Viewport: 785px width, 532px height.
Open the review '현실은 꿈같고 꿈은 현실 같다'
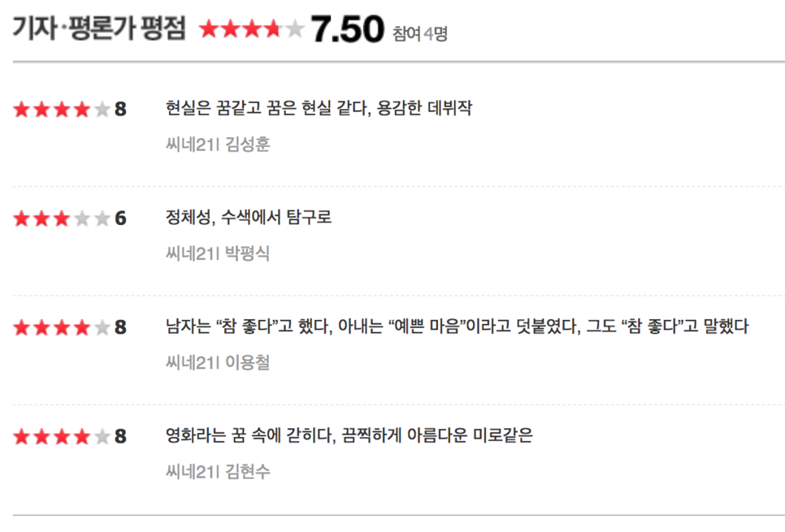pos(319,107)
